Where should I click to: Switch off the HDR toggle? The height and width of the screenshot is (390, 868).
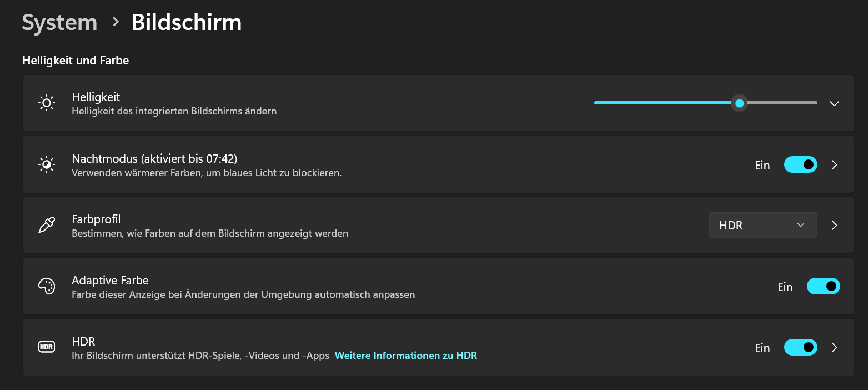800,347
